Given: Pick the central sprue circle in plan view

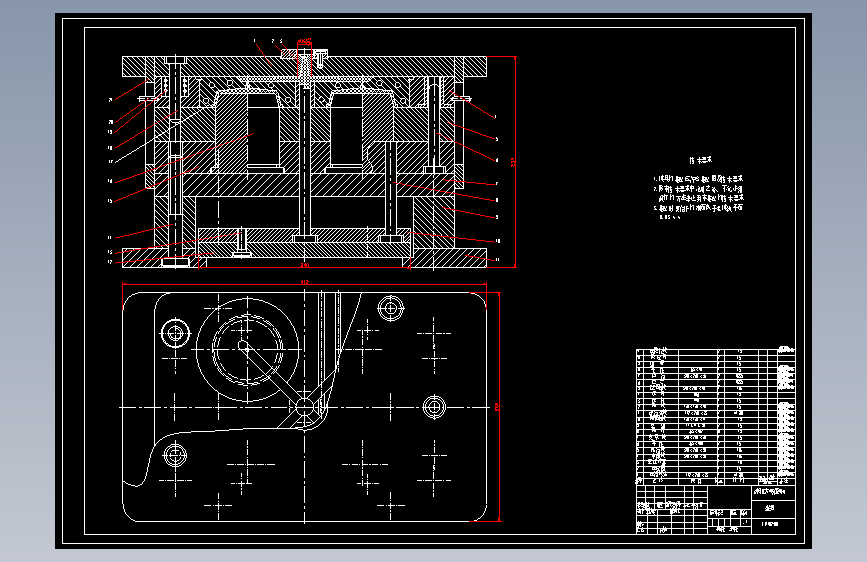Looking at the screenshot, I should (x=304, y=407).
